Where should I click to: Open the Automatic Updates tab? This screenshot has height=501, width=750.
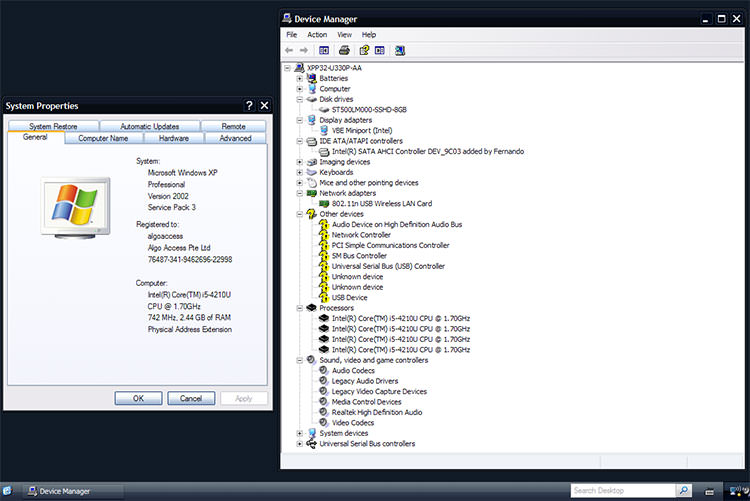point(149,126)
